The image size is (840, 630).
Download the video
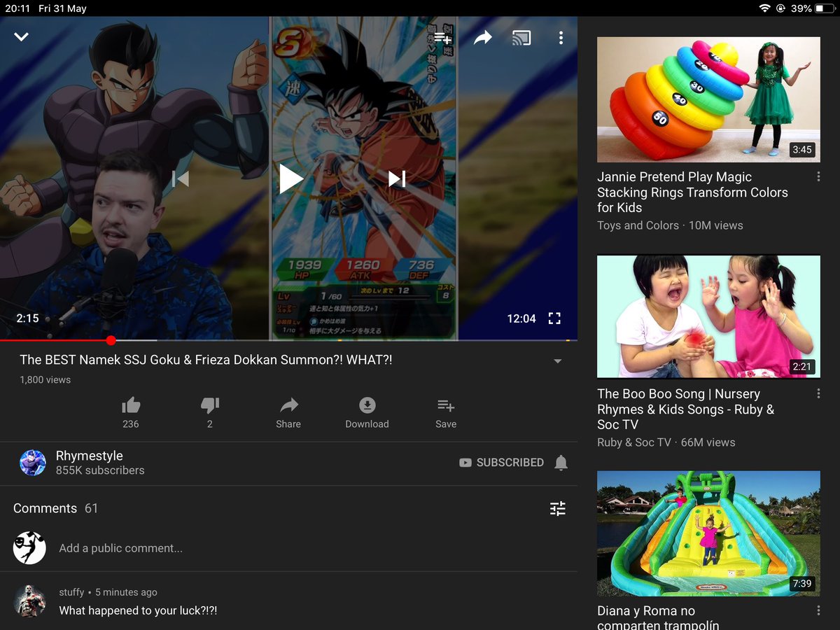pyautogui.click(x=367, y=412)
